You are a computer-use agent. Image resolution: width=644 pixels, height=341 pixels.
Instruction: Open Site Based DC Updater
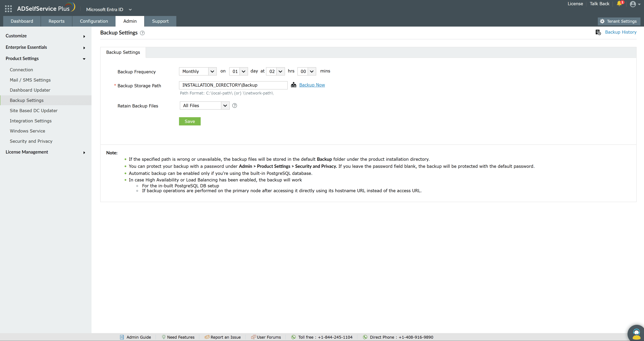click(x=33, y=111)
